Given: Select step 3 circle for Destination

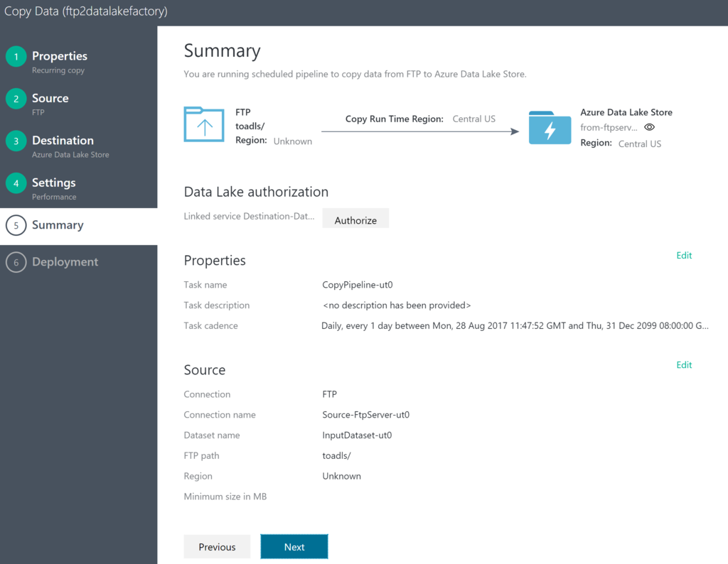Looking at the screenshot, I should click(x=16, y=141).
